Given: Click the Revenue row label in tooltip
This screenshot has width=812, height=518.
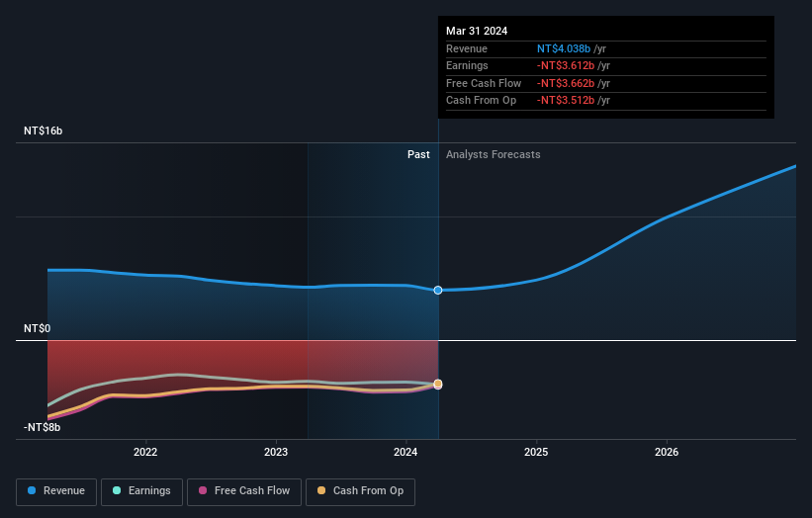Looking at the screenshot, I should coord(467,48).
